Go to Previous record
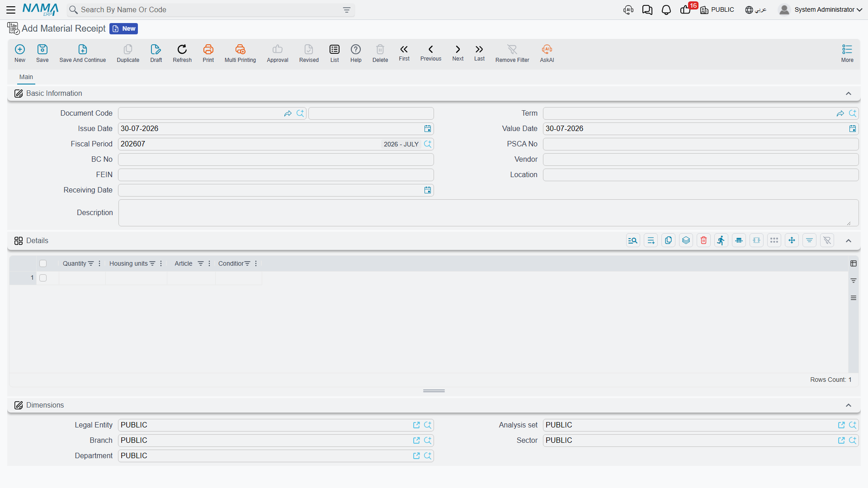 (431, 53)
